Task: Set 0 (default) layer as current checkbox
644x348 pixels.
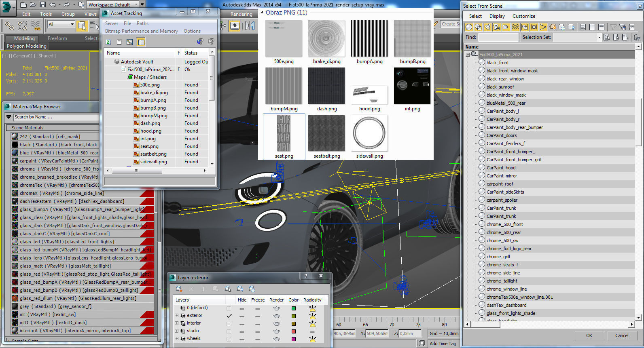Action: 229,308
